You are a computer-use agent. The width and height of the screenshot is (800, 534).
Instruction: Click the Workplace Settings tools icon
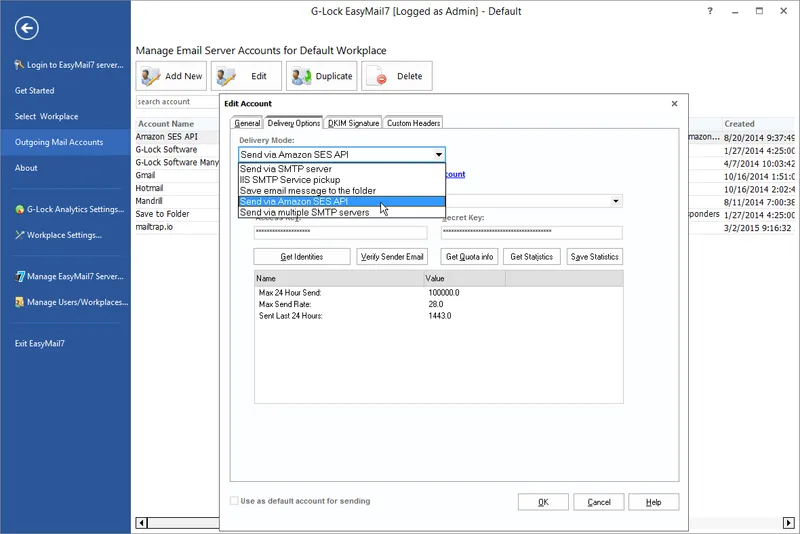point(19,235)
